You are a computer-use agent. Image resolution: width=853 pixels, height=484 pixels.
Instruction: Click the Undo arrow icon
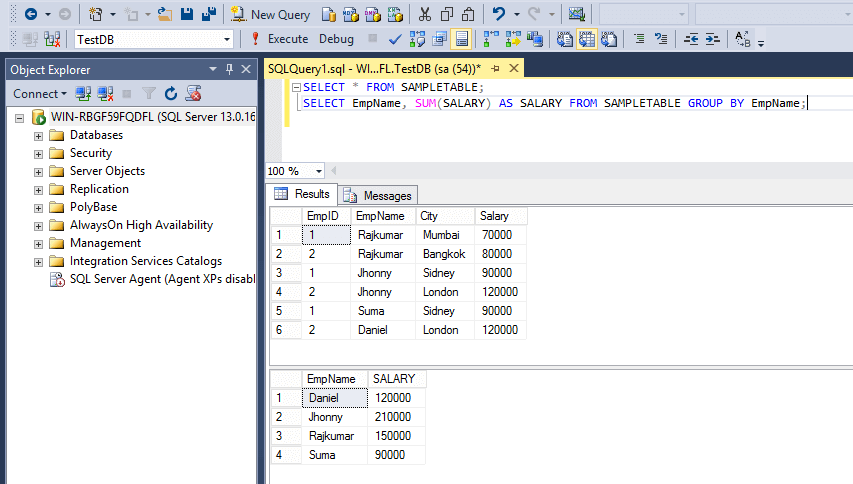(x=499, y=14)
